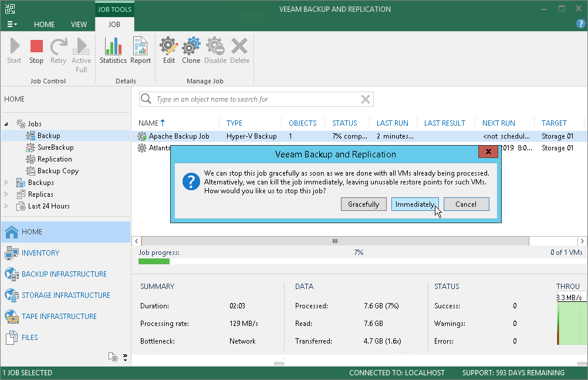Select the JOB ribbon tab
This screenshot has width=588, height=380.
(x=114, y=25)
